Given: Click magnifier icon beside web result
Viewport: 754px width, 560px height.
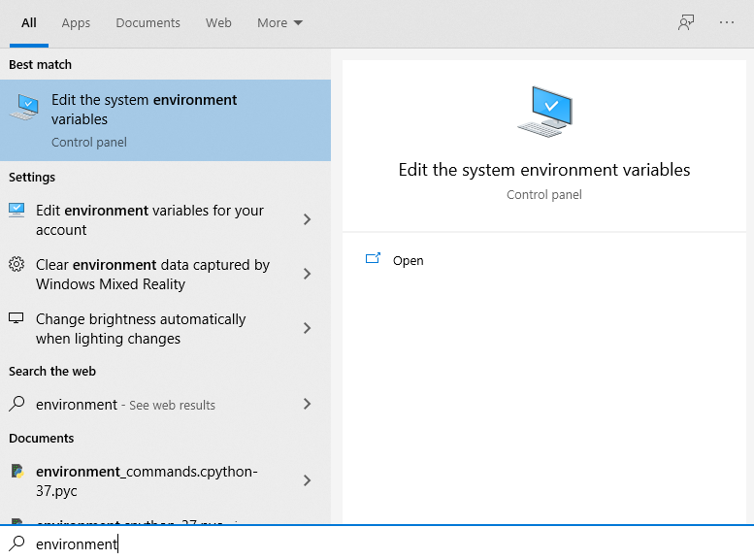Looking at the screenshot, I should pyautogui.click(x=16, y=404).
